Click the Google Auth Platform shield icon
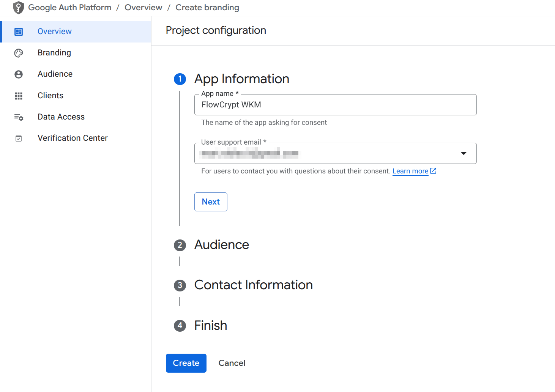Screen dimensions: 555x392 pyautogui.click(x=18, y=8)
